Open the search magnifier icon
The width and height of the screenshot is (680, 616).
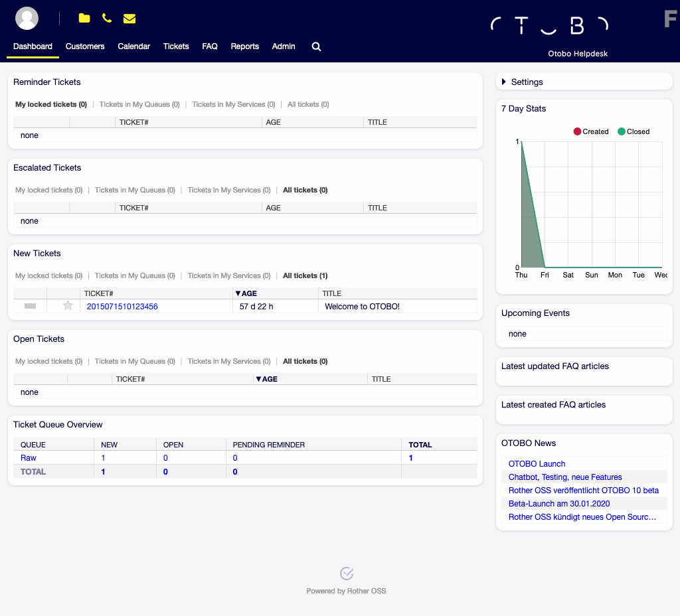coord(316,46)
